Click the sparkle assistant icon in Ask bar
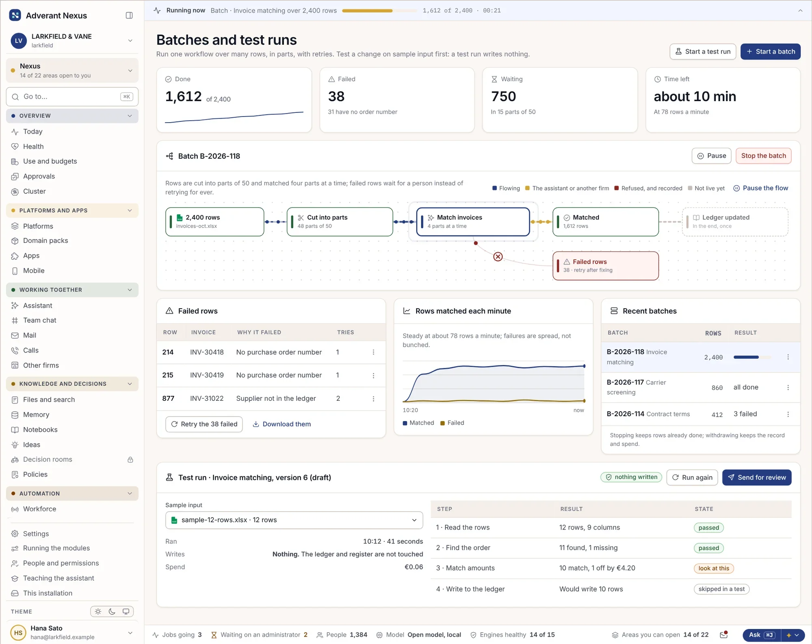Viewport: 812px width, 644px height. pyautogui.click(x=789, y=635)
